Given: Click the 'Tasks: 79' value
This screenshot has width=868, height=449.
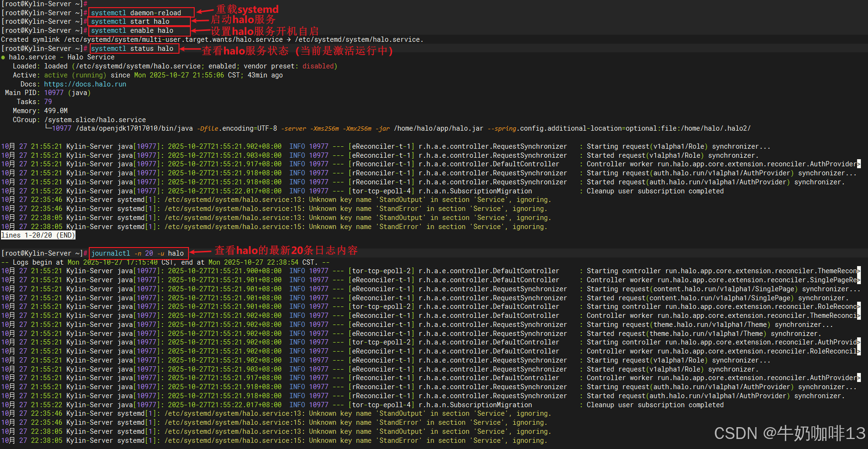Looking at the screenshot, I should tap(48, 102).
